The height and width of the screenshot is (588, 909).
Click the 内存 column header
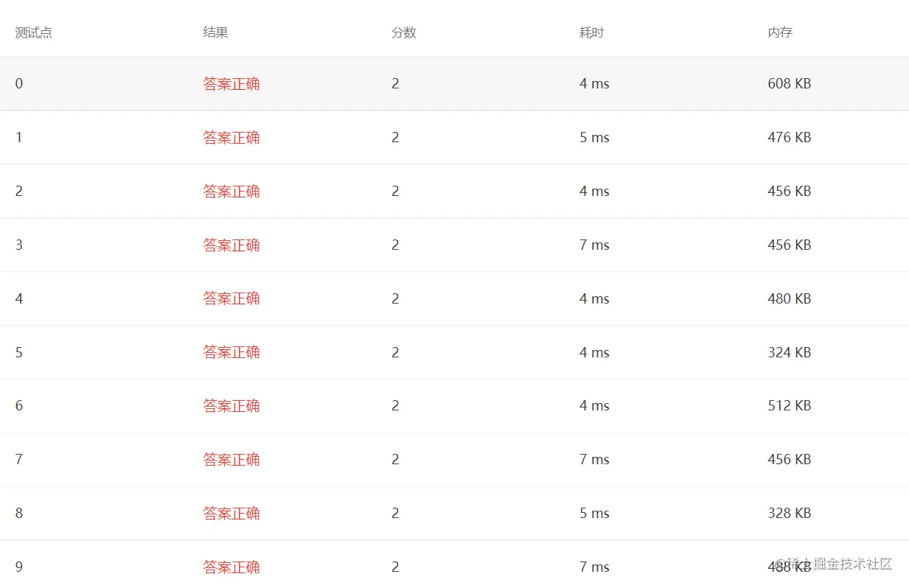780,32
